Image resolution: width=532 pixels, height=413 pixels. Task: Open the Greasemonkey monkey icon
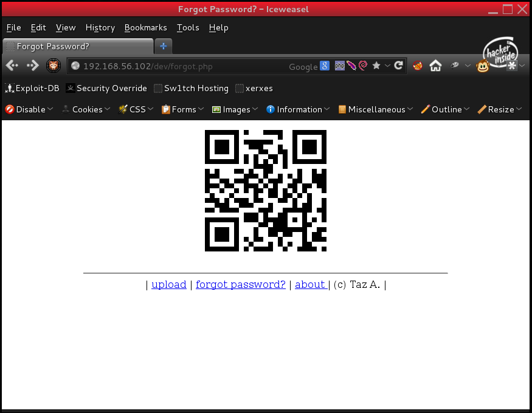click(x=483, y=66)
